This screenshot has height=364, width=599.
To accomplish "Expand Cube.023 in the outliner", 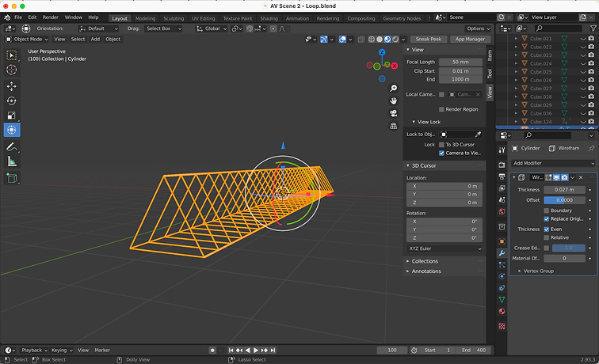I will (516, 55).
